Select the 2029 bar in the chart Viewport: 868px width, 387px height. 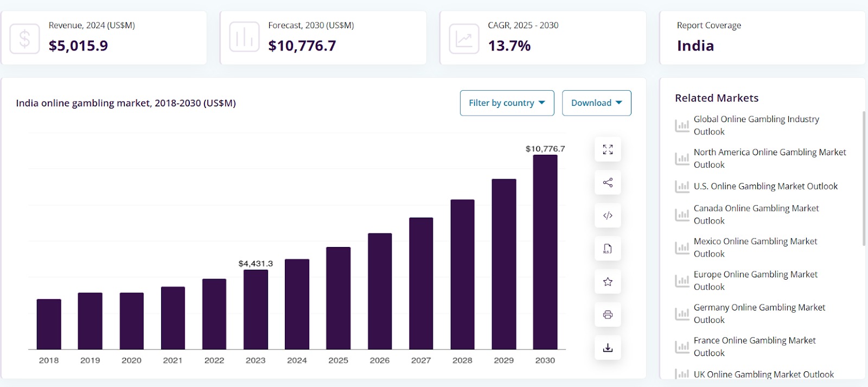point(504,264)
